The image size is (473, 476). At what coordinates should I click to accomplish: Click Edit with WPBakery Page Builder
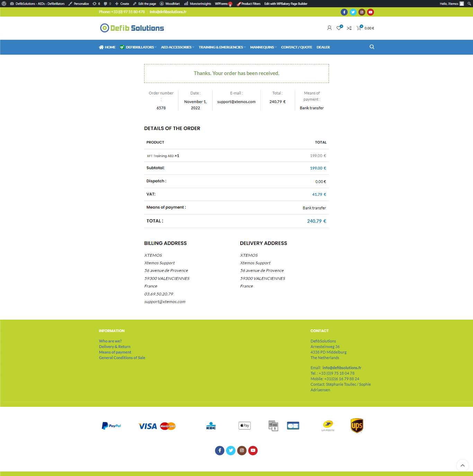pyautogui.click(x=286, y=4)
